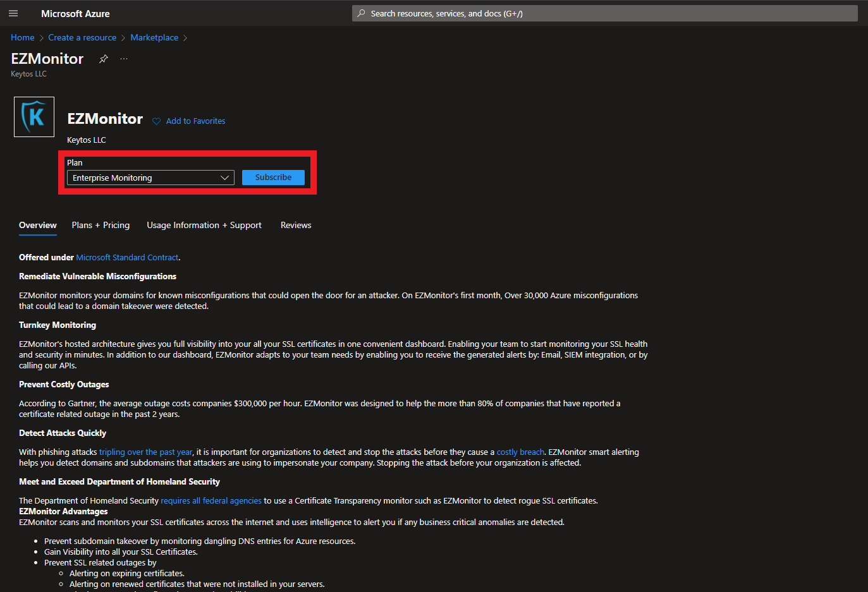Open the Azure portal hamburger menu
Viewport: 868px width, 592px height.
(13, 13)
